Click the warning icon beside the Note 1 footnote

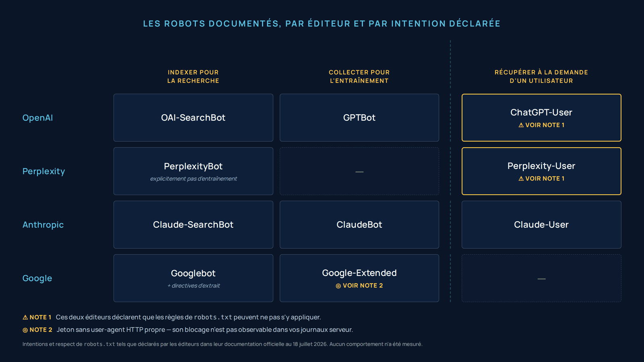point(25,317)
